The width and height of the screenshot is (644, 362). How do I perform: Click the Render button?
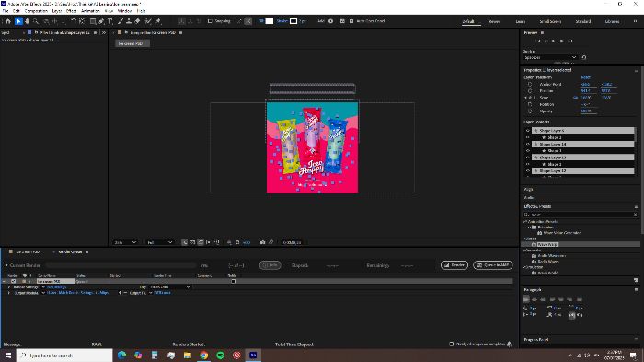click(x=454, y=265)
